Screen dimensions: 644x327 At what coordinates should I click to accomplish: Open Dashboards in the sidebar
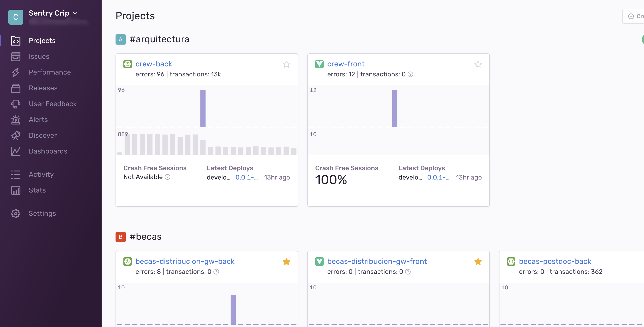coord(48,151)
